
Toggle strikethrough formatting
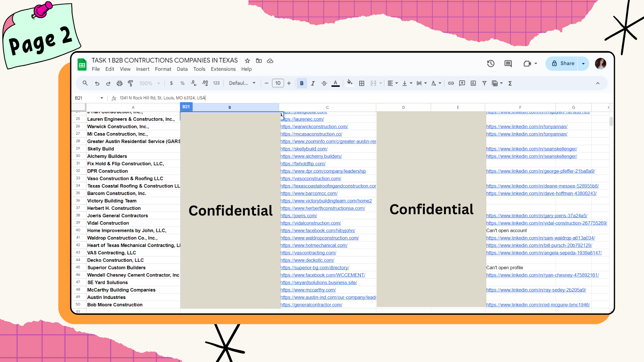(324, 83)
